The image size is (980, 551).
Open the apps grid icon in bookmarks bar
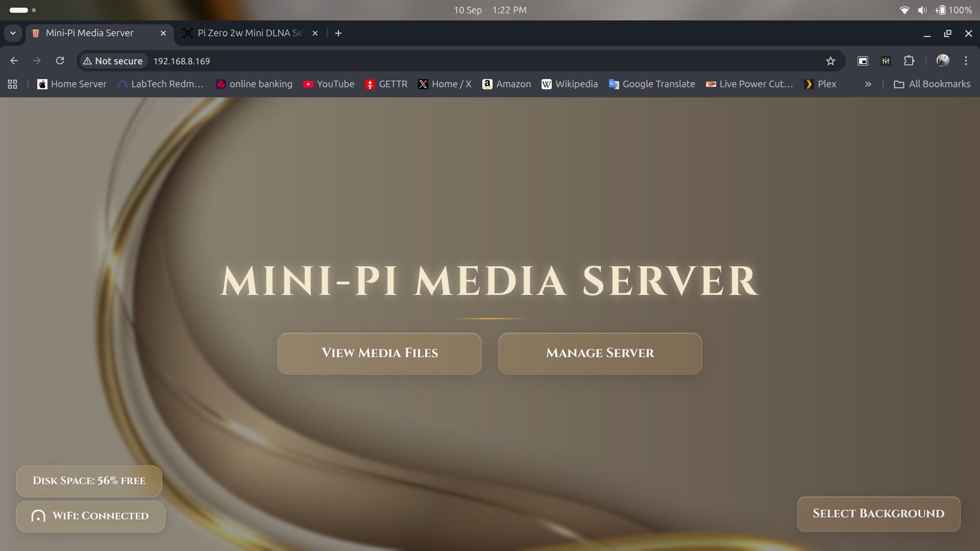[x=13, y=84]
